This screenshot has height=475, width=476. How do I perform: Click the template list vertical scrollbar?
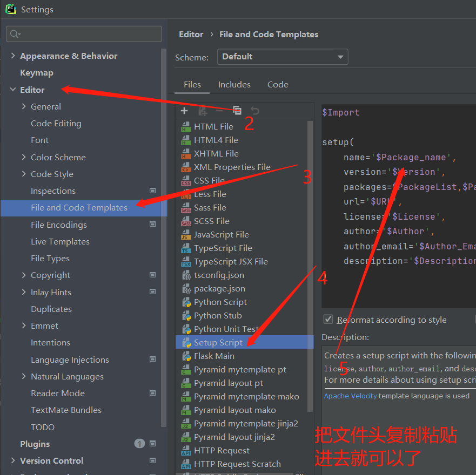coord(310,266)
